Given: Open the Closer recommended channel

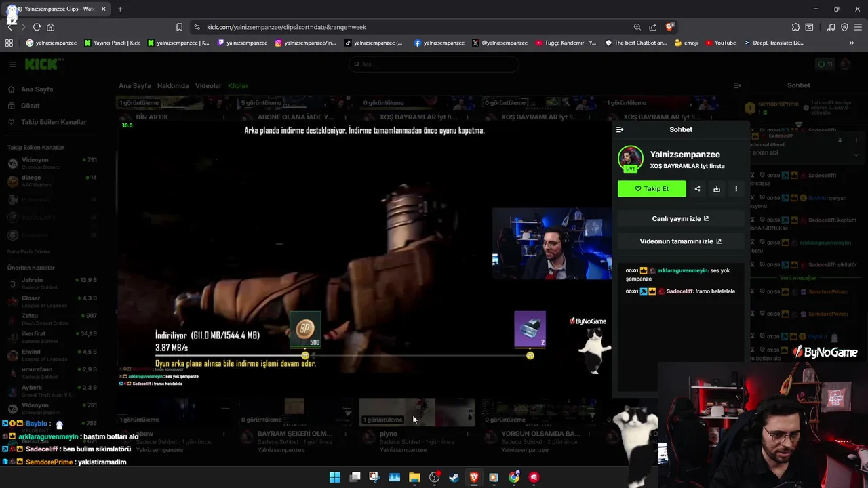Looking at the screenshot, I should (52, 302).
